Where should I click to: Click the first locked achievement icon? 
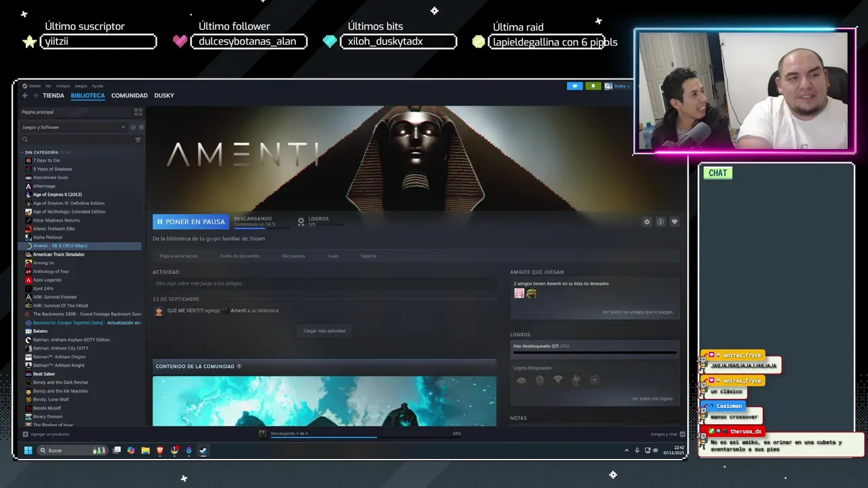521,380
